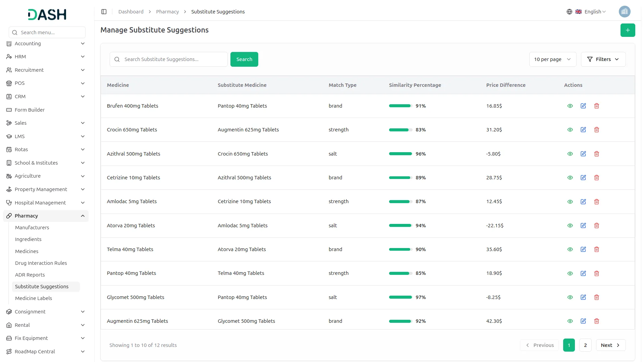Image resolution: width=644 pixels, height=362 pixels.
Task: Toggle the sidebar collapse icon
Action: tap(104, 12)
